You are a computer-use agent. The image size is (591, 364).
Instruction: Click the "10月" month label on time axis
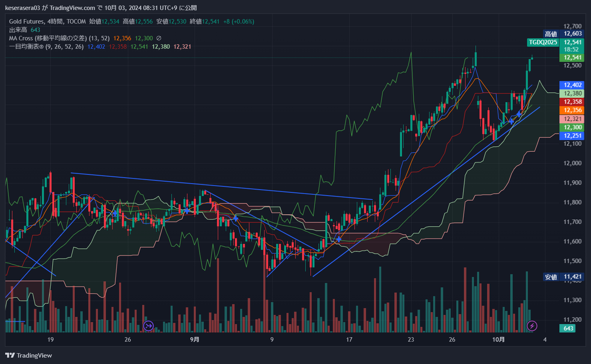pyautogui.click(x=499, y=340)
